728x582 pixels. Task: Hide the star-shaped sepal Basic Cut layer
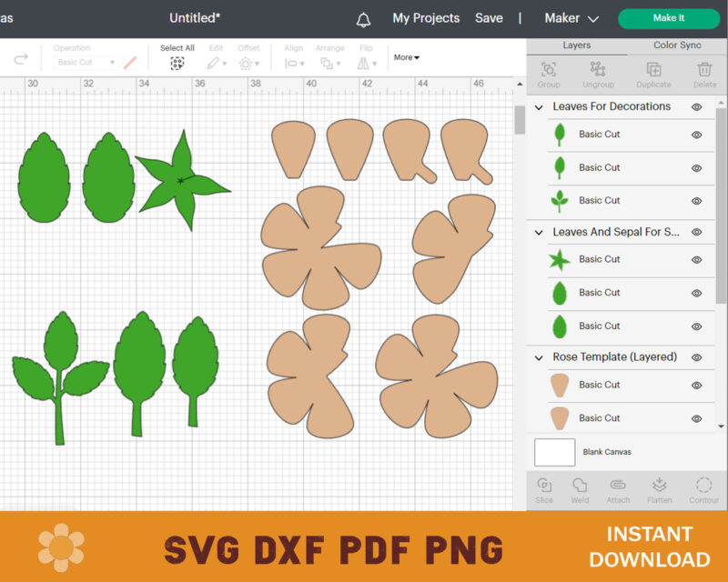click(x=697, y=259)
